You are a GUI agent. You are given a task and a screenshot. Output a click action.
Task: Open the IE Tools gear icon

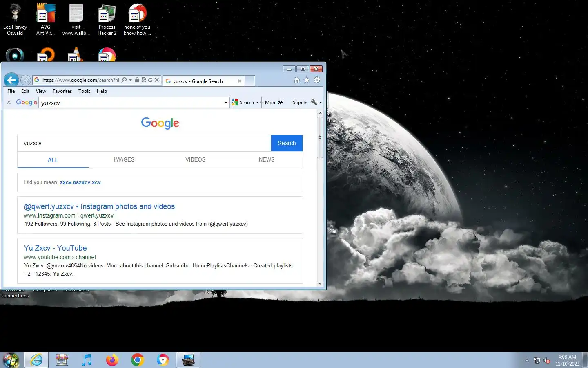(317, 80)
